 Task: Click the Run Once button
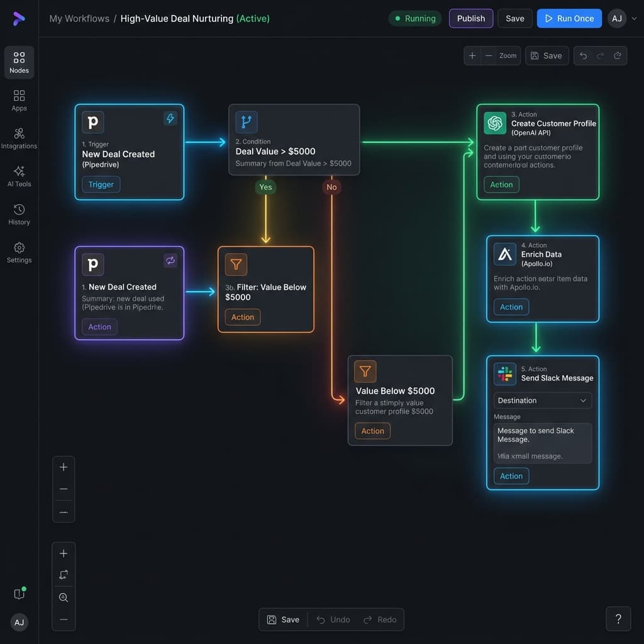click(x=569, y=18)
